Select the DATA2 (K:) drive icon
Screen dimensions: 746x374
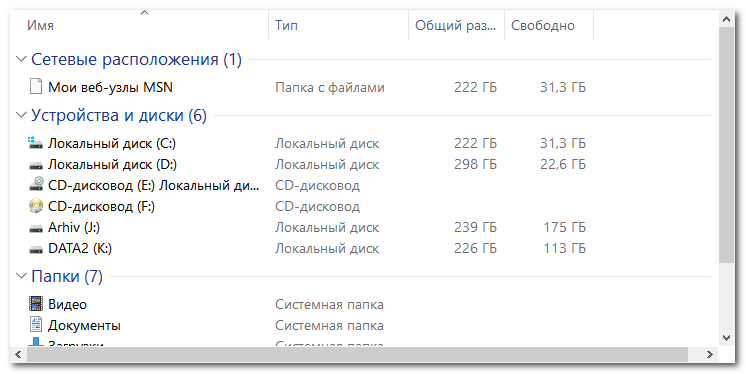(x=36, y=249)
